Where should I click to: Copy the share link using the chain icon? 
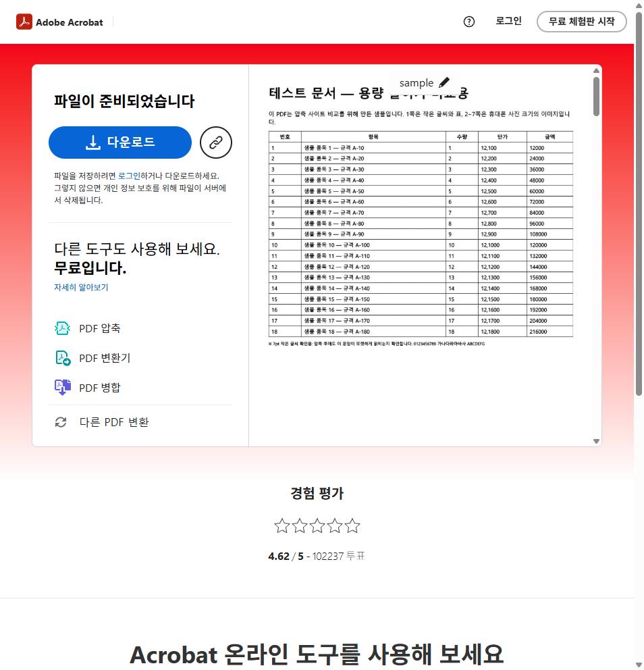coord(215,143)
